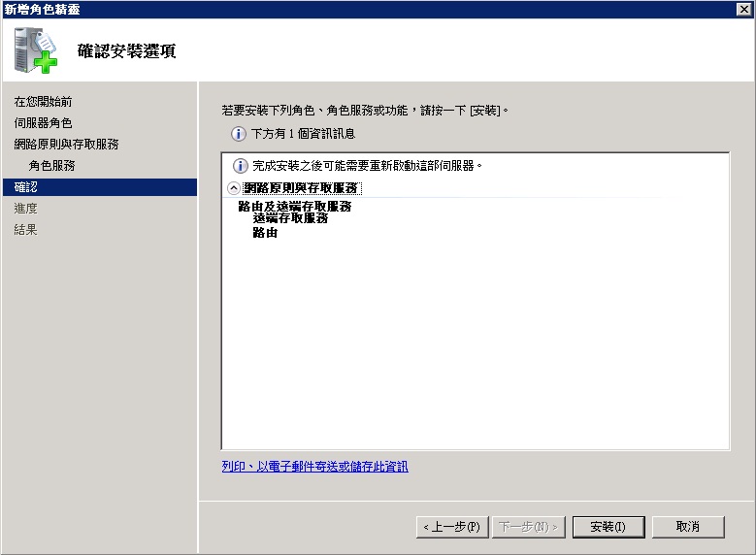Select the 進度 wizard step
Image resolution: width=756 pixels, height=555 pixels.
pyautogui.click(x=25, y=209)
